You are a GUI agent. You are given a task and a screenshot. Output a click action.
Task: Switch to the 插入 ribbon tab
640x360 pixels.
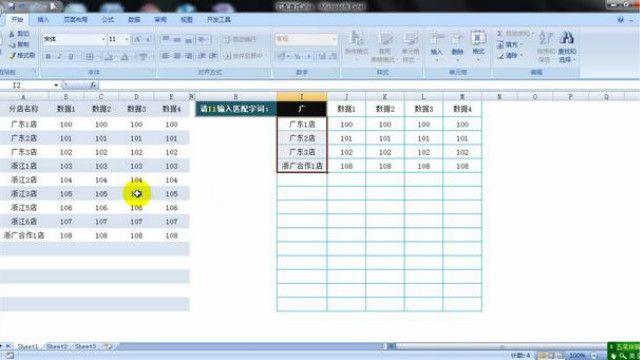43,20
